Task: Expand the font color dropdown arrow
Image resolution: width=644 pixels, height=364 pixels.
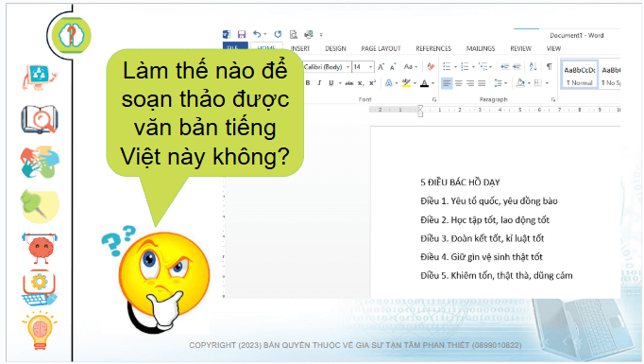Action: click(432, 83)
